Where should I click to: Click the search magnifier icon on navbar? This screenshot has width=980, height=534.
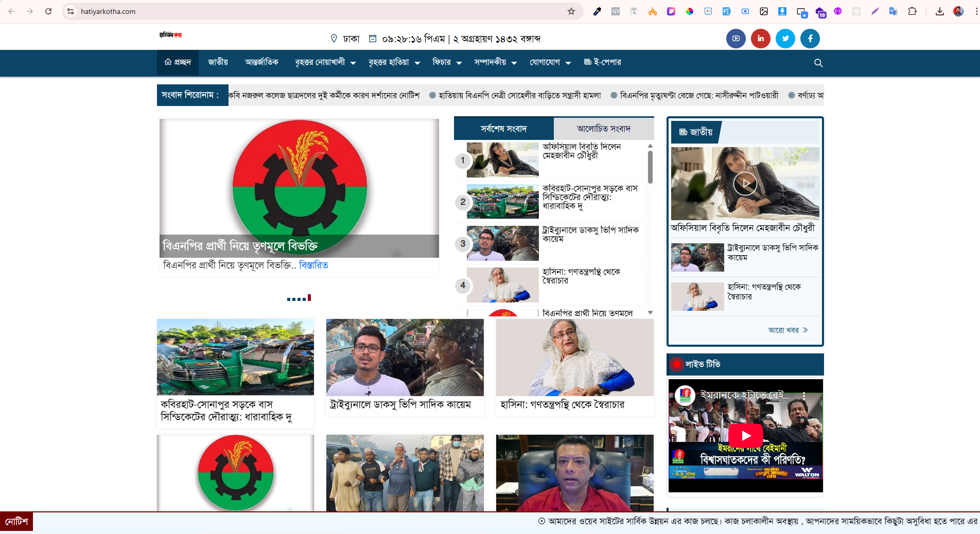[818, 63]
